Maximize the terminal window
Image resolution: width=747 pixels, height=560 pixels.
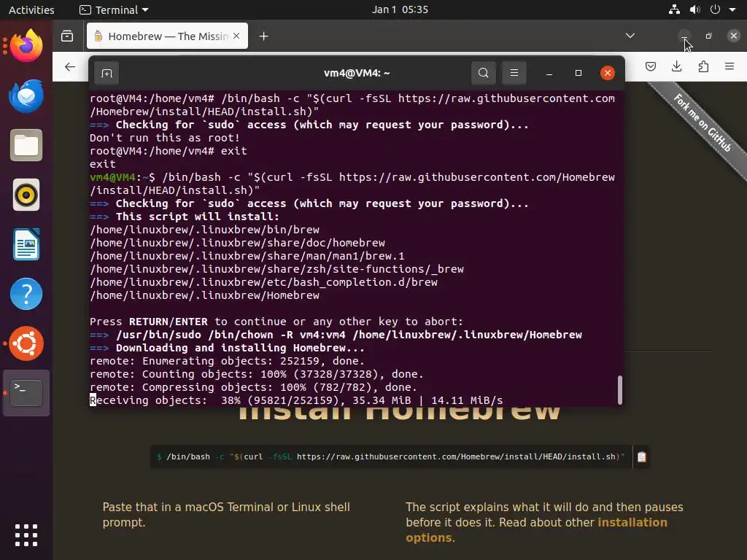(578, 73)
